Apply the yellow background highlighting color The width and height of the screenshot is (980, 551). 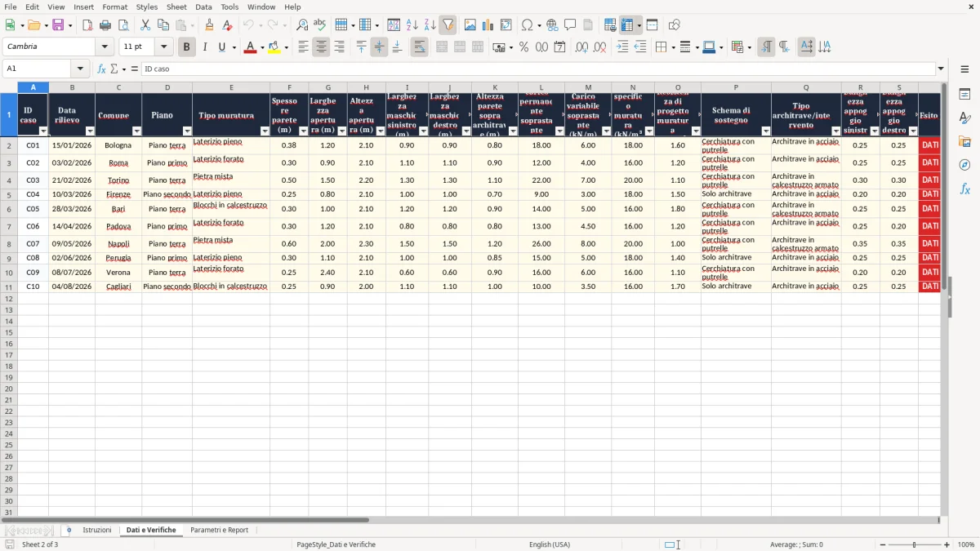274,47
